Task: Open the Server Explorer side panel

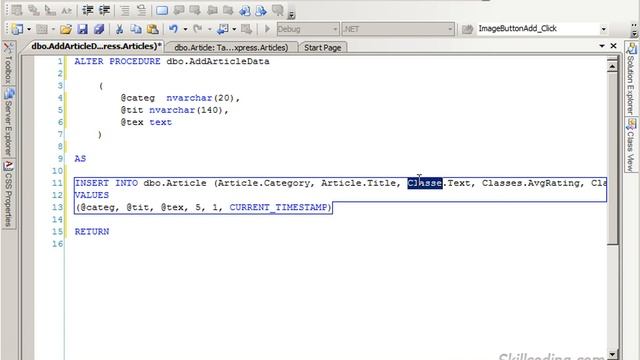Action: (x=8, y=122)
